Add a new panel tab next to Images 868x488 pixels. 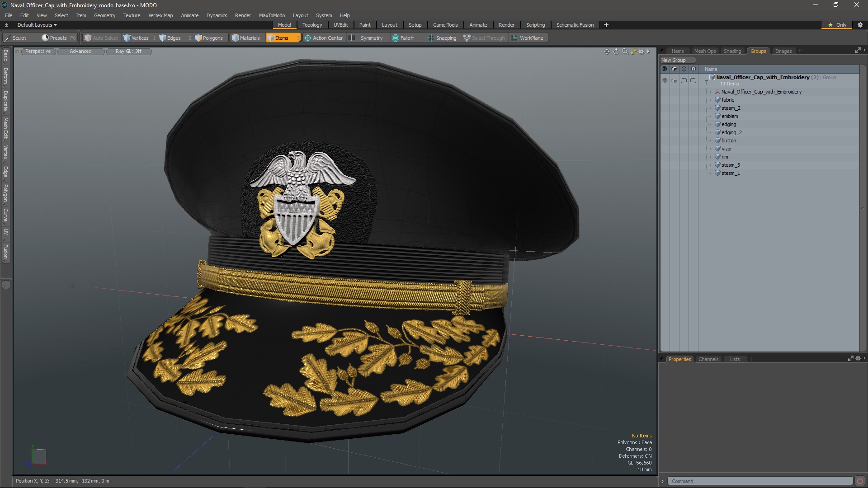800,51
